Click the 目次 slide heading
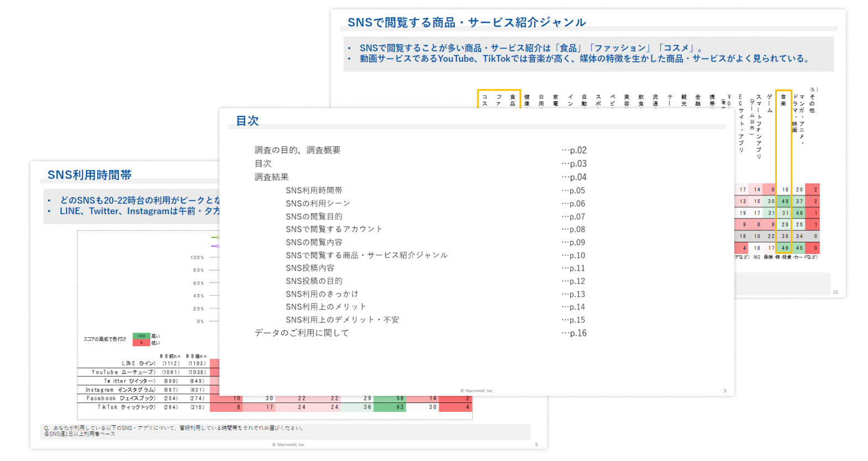Screen dimensions: 868x461 point(247,121)
